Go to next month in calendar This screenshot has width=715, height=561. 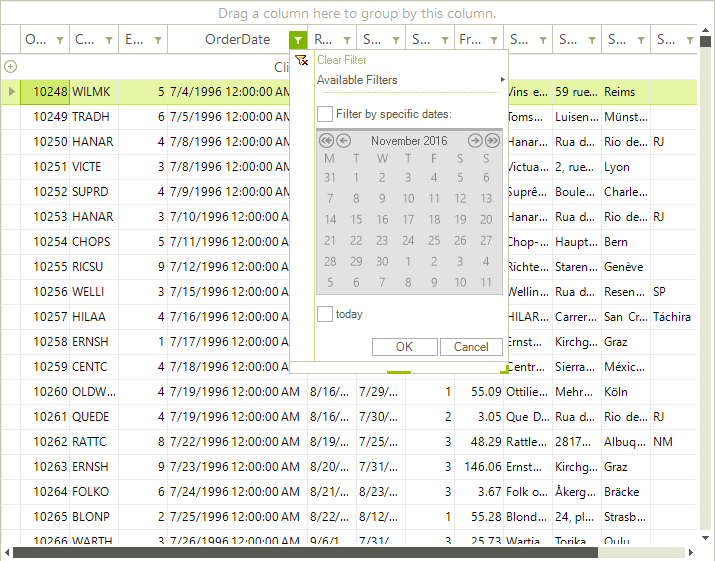(x=475, y=141)
